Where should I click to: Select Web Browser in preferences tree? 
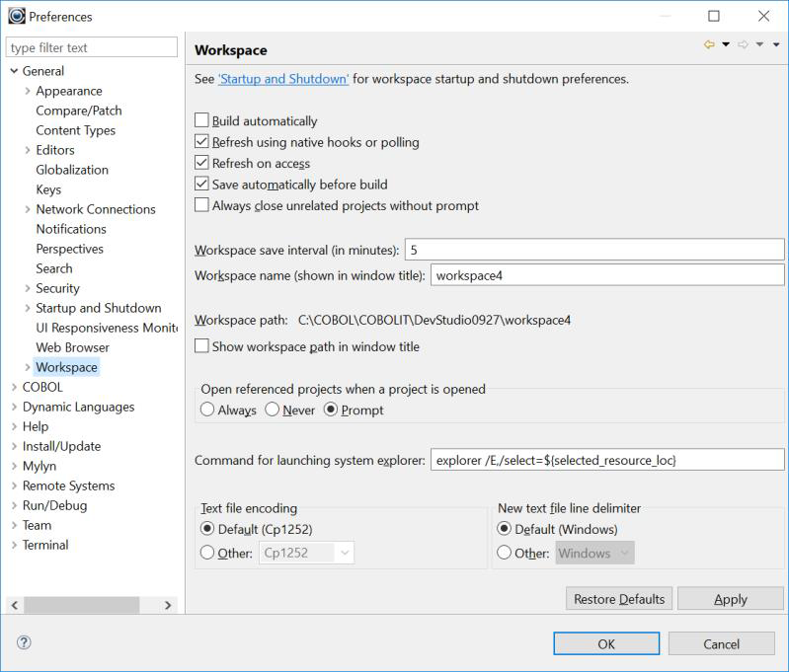click(x=72, y=347)
